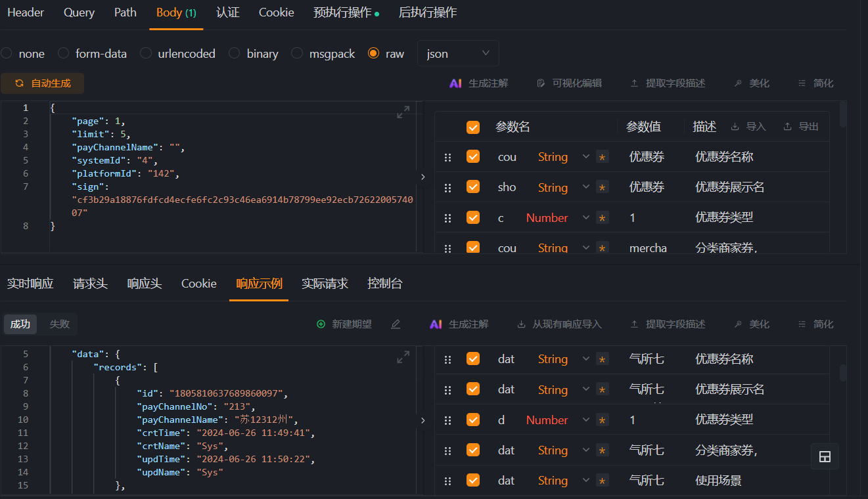Viewport: 868px width, 499px height.
Task: Toggle required star on request row 优惠券类型
Action: pos(602,217)
